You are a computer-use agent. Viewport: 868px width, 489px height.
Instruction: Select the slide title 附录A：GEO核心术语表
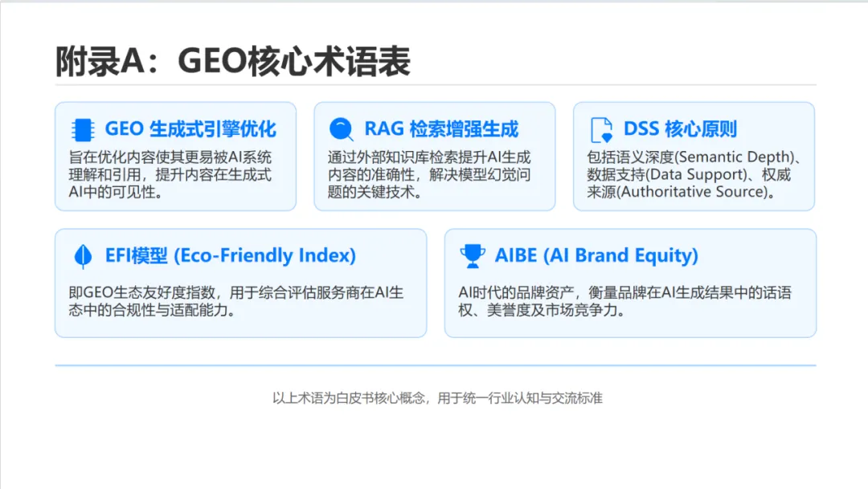click(233, 62)
